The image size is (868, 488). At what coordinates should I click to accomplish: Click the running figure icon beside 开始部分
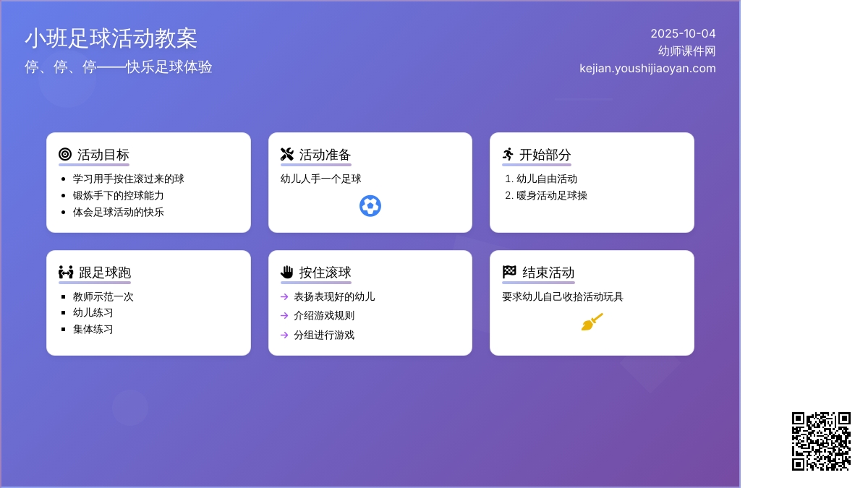click(508, 154)
